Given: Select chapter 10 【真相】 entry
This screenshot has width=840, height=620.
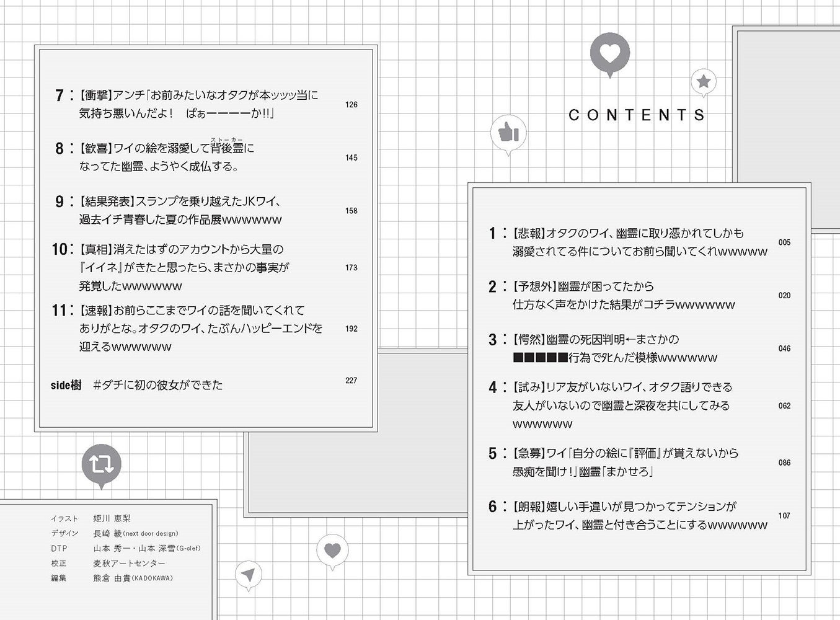Looking at the screenshot, I should tap(205, 267).
